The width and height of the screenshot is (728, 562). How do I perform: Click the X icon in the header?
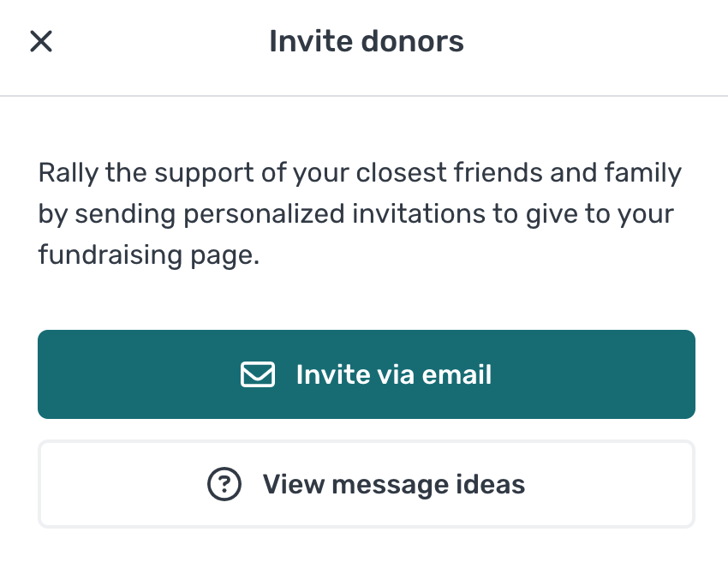41,41
